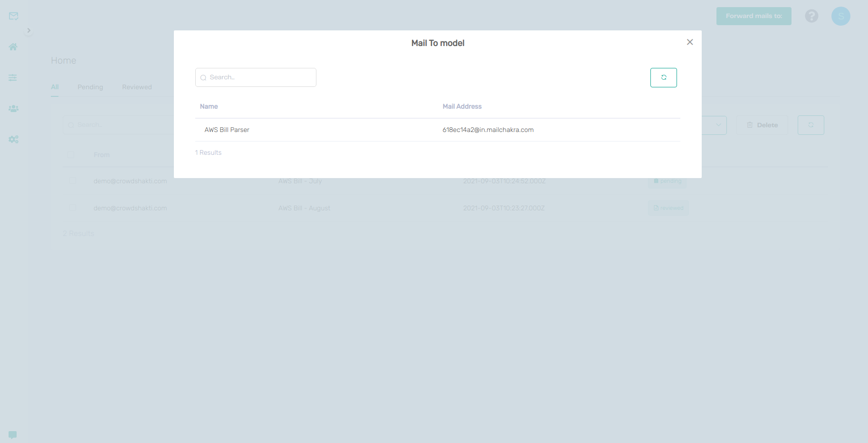Screen dimensions: 868x443
Task: Open the chat bubble icon at the bottom left
Action: click(13, 435)
